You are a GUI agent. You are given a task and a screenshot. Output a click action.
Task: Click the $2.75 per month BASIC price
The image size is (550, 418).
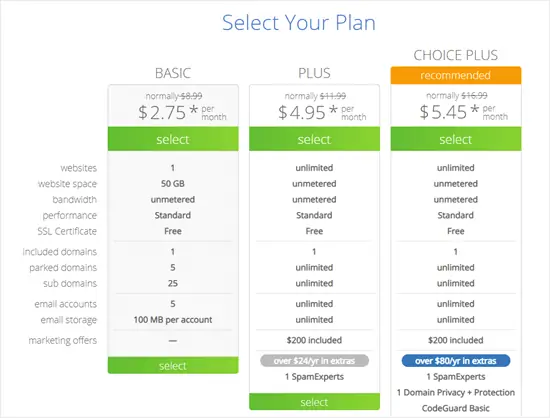coord(182,113)
